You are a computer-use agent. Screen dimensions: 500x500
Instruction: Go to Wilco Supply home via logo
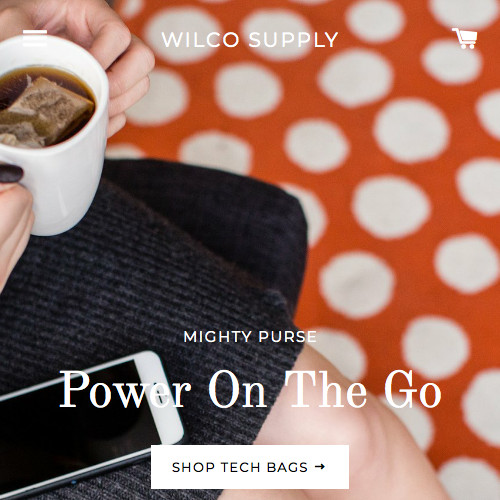[x=250, y=40]
